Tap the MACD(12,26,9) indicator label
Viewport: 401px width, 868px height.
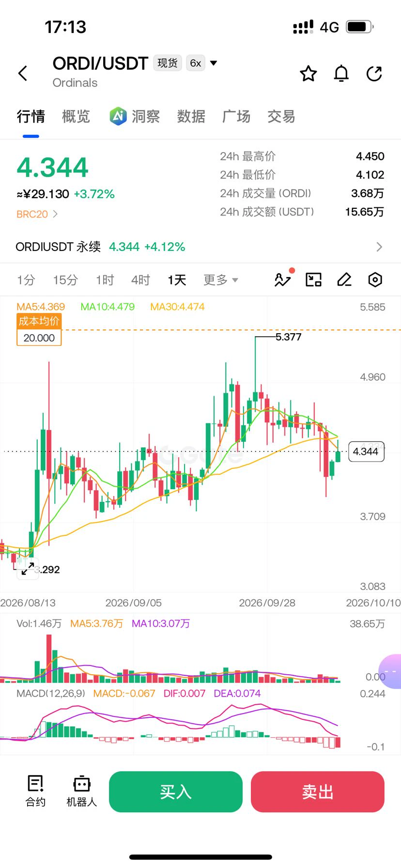[x=51, y=694]
